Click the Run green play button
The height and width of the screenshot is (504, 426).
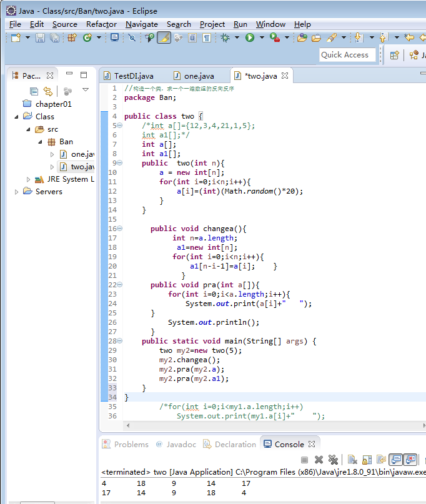(x=249, y=38)
